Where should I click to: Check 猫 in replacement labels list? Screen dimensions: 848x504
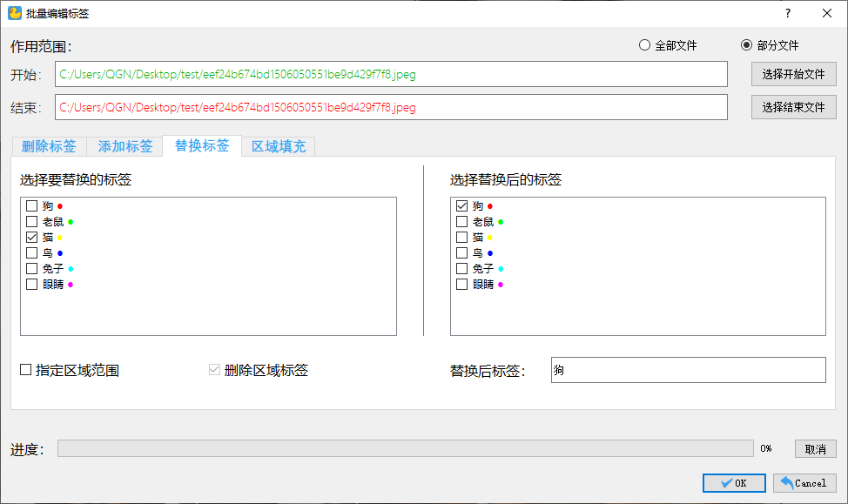coord(461,238)
